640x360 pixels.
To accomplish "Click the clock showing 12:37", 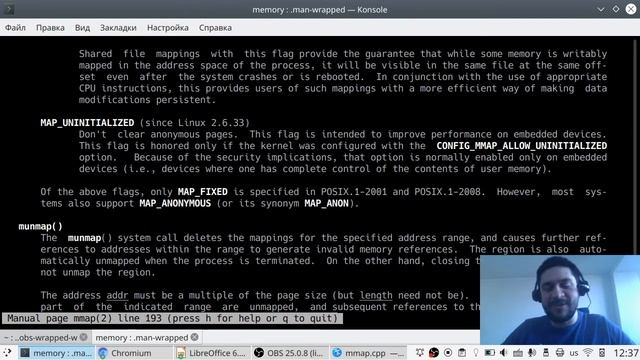I will click(x=626, y=353).
